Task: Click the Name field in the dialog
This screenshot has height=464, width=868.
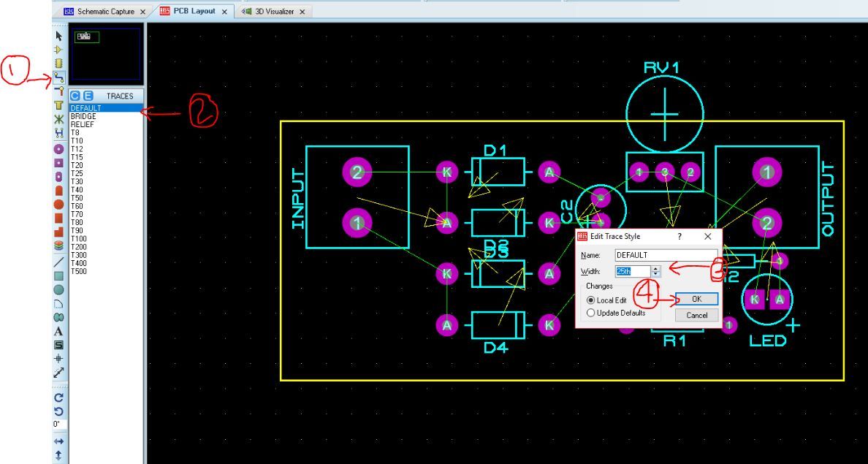Action: [666, 255]
